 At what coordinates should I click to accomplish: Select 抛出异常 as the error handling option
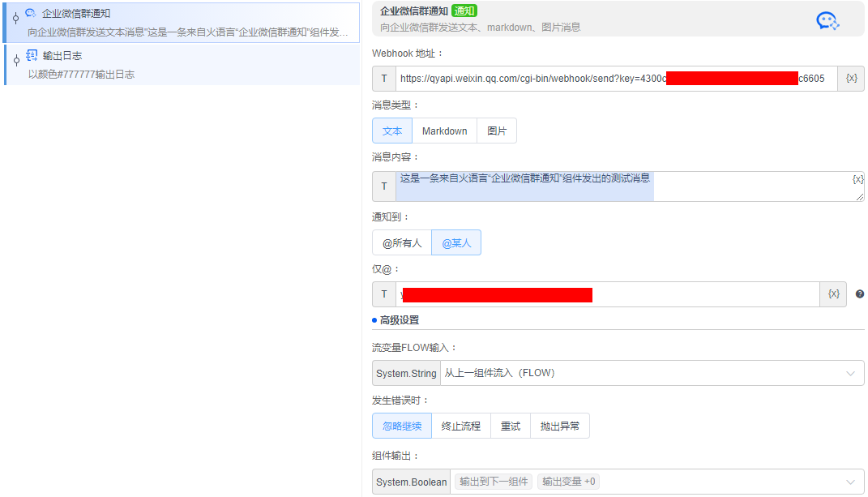click(559, 425)
